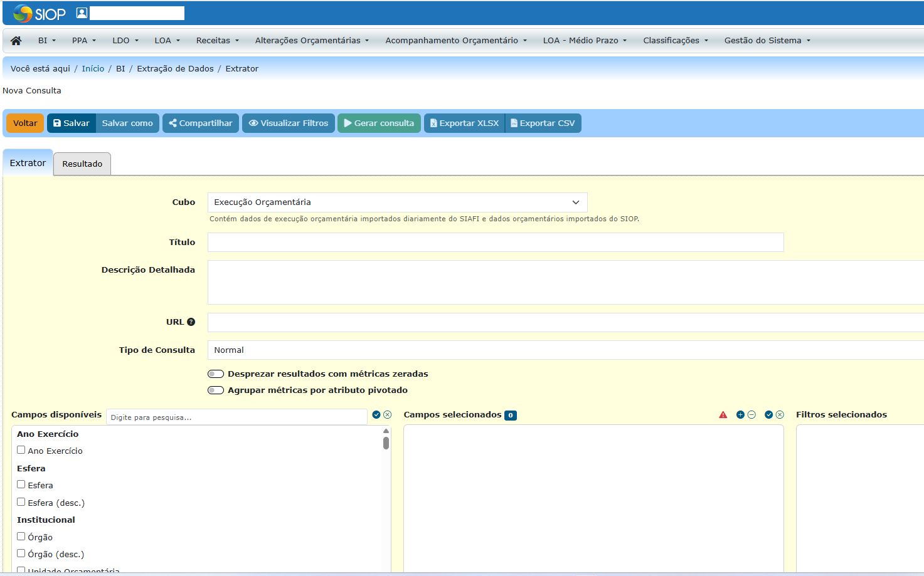Click the Gerar consulta button

(379, 123)
